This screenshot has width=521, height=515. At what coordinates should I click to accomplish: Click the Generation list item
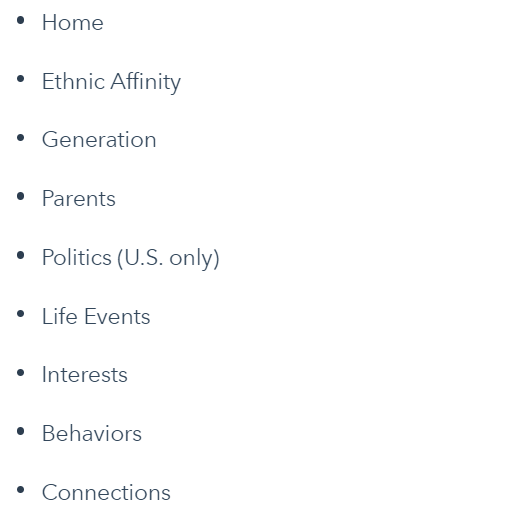[99, 140]
